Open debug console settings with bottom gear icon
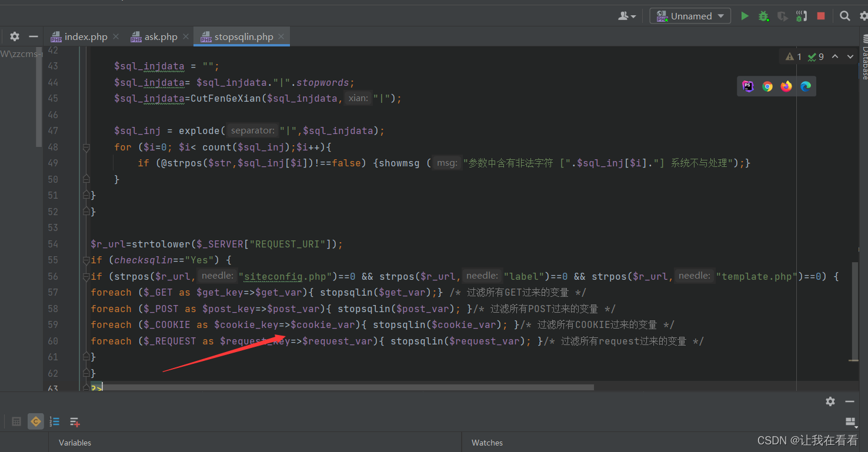The height and width of the screenshot is (452, 868). tap(830, 401)
